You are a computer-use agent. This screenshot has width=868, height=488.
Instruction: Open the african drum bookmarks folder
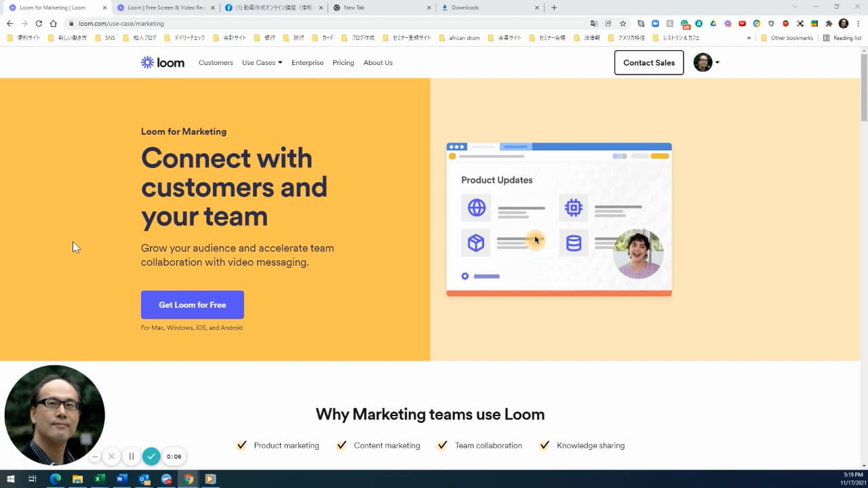pos(459,38)
